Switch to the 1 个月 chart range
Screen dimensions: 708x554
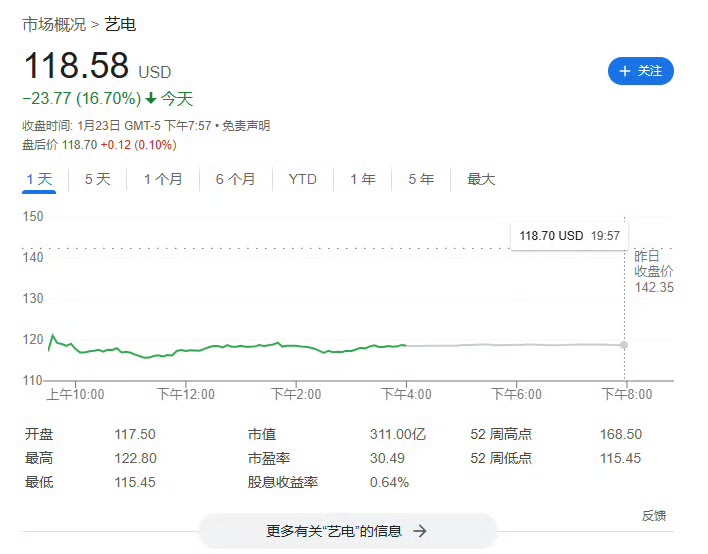pyautogui.click(x=163, y=179)
